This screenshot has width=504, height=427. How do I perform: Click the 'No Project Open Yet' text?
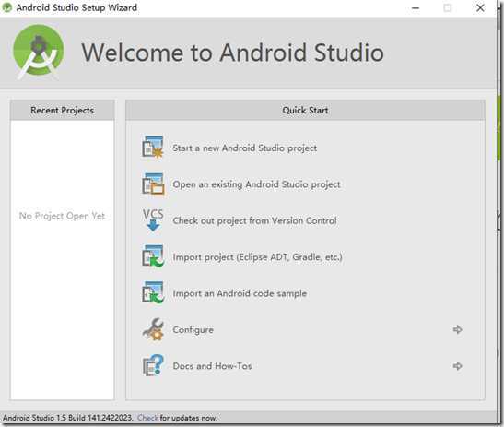point(62,216)
